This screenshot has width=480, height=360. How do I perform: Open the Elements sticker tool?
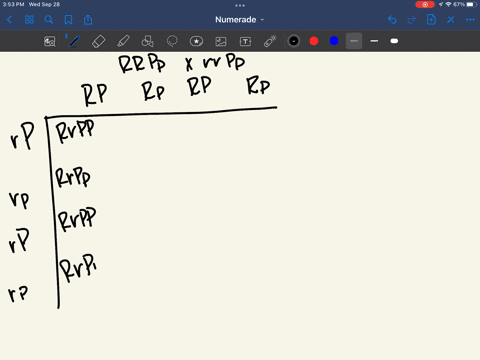click(196, 41)
